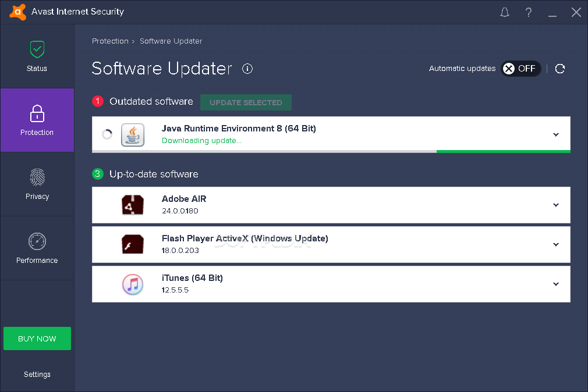
Task: Click the Adobe AIR name
Action: pos(184,199)
